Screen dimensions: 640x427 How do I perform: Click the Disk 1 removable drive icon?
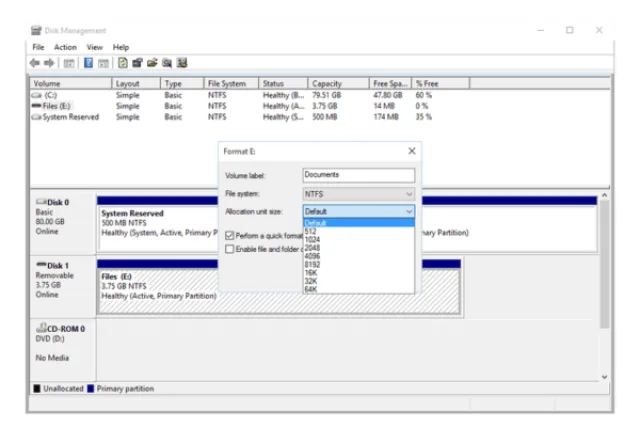(41, 265)
